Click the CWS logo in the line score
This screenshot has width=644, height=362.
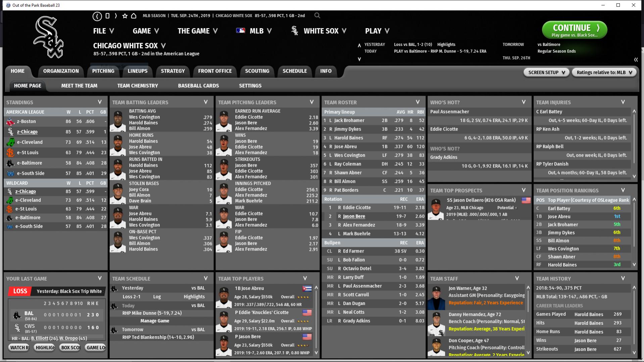click(16, 328)
